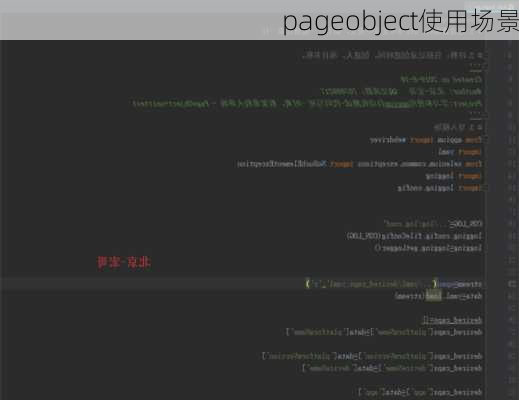The width and height of the screenshot is (519, 400).
Task: Click the mirrored desired_caps 'deviceName' line
Action: click(x=392, y=368)
